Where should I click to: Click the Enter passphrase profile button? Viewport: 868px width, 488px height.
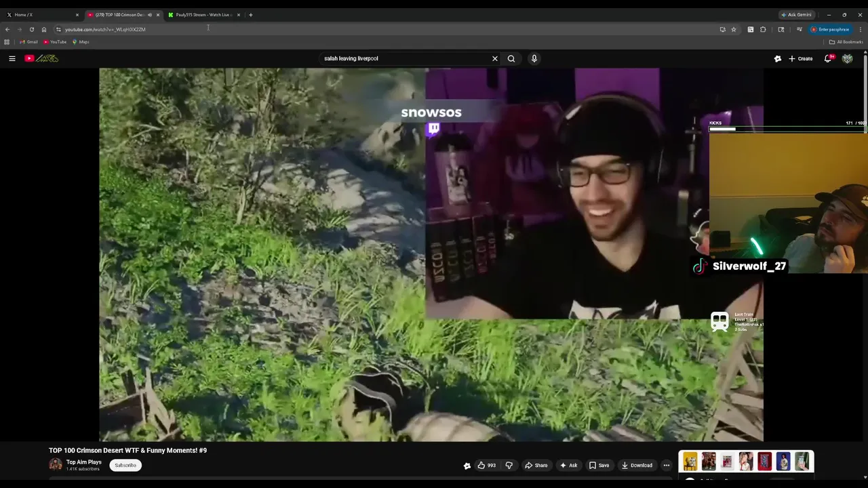829,29
